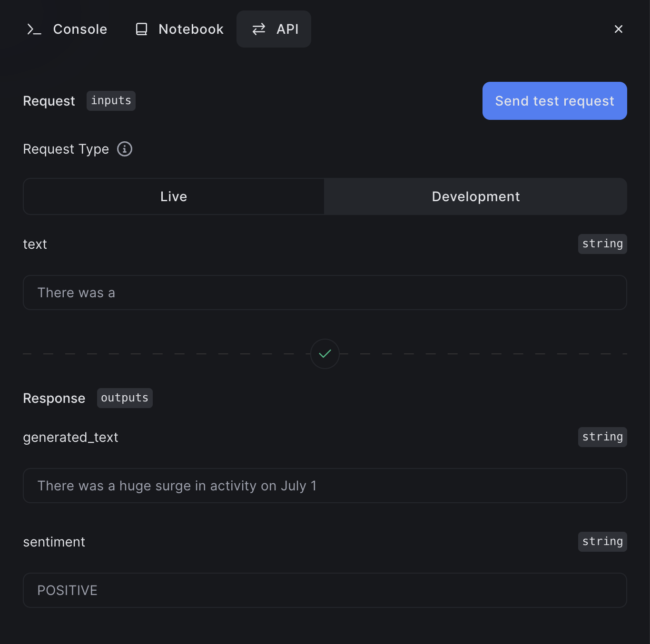
Task: Click the green checkmark on the divider
Action: click(x=325, y=354)
